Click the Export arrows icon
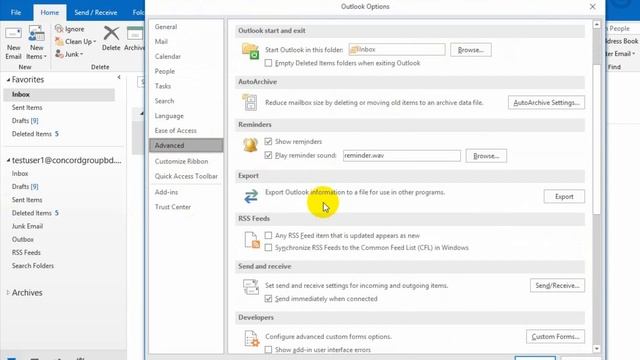The height and width of the screenshot is (360, 640). (x=251, y=196)
